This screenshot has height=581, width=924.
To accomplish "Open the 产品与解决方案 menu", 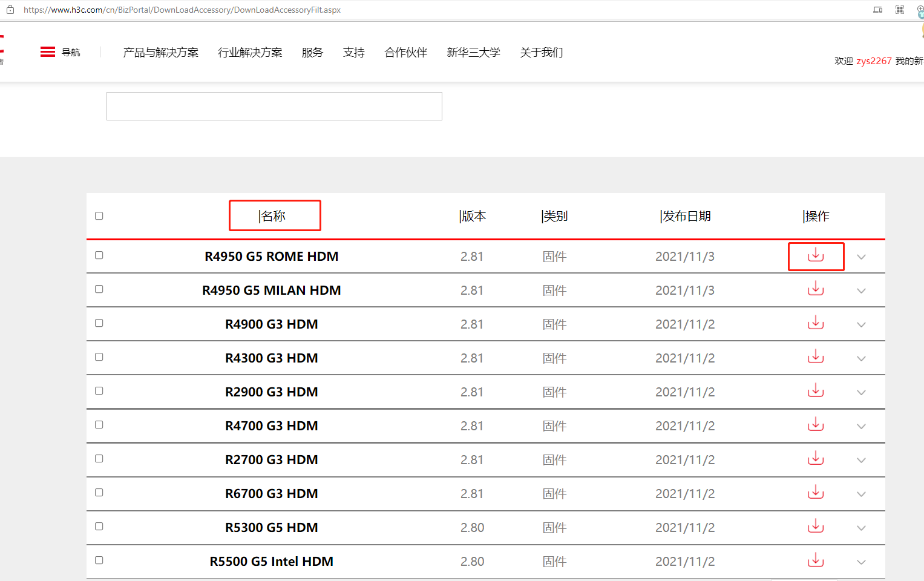I will 161,53.
